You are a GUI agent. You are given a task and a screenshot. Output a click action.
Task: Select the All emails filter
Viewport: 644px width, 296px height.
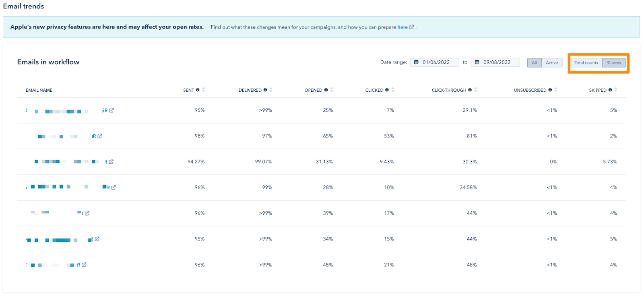[534, 63]
